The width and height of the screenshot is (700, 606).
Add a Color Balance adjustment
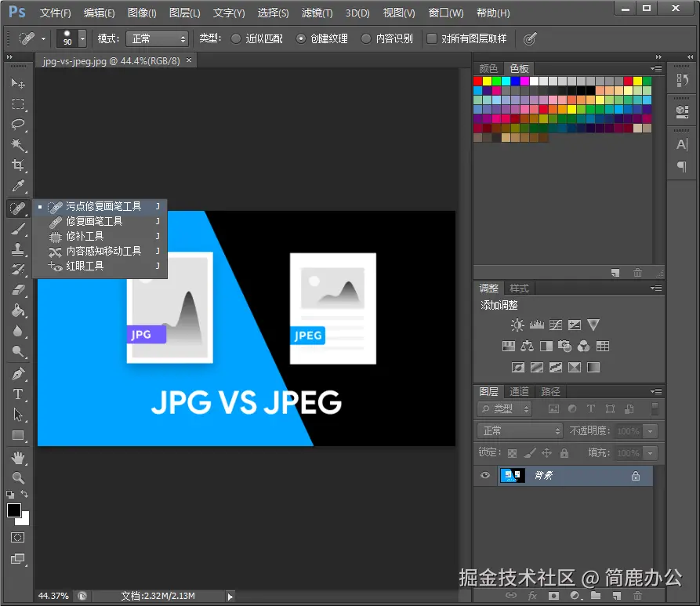pos(528,346)
